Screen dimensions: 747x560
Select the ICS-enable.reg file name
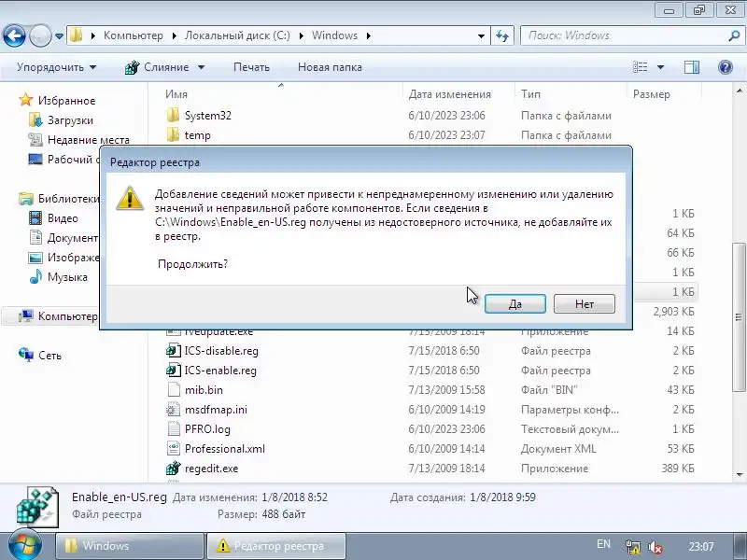click(x=220, y=370)
